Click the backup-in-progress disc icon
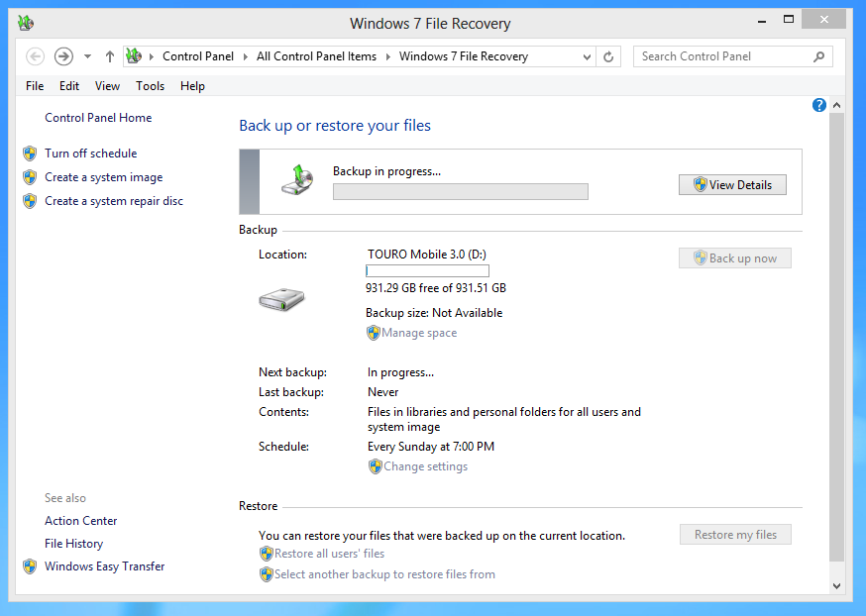866x616 pixels. pyautogui.click(x=297, y=180)
